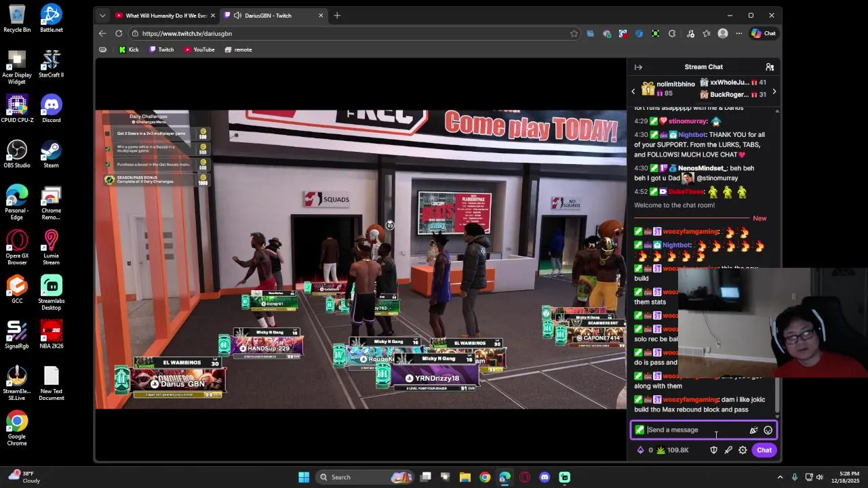This screenshot has width=868, height=488.
Task: Close the YouTube browser tab
Action: click(212, 16)
